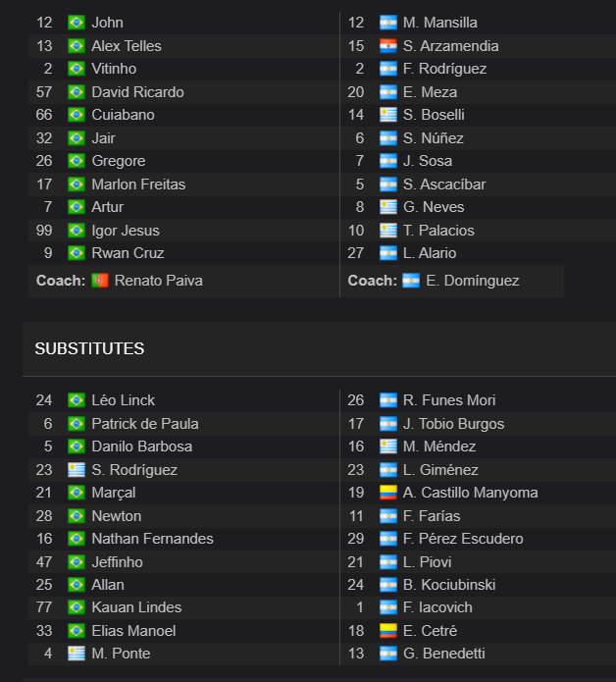The width and height of the screenshot is (616, 682).
Task: Click the Portugal flag beside coach Renato Paiva
Action: pos(100,281)
